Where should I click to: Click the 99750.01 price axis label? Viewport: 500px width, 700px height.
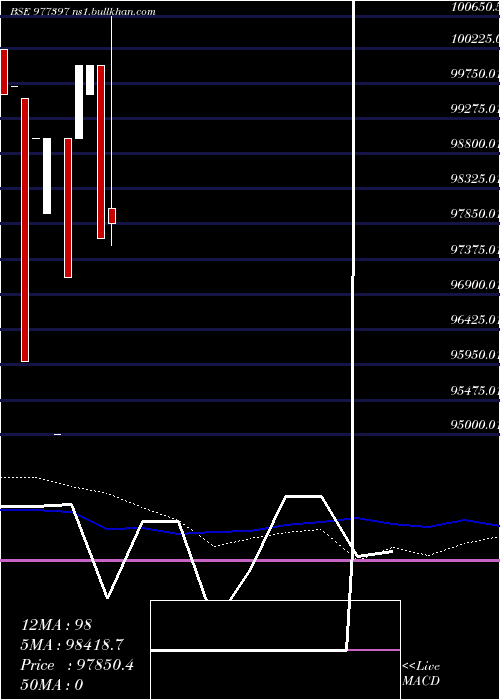click(x=475, y=74)
